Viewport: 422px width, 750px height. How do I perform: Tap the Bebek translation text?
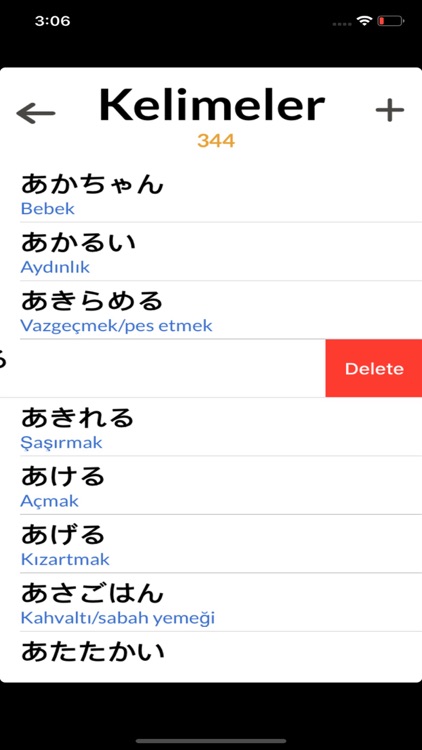click(47, 209)
